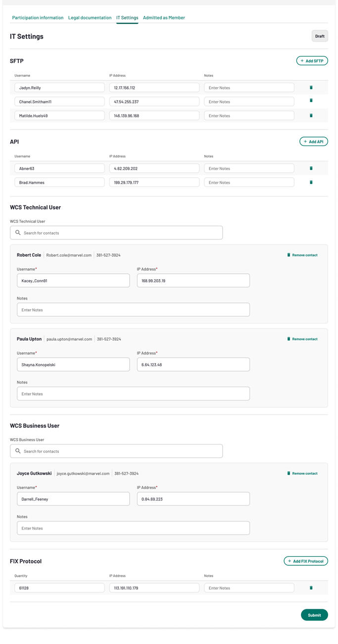
Task: Switch to Legal documentation tab
Action: point(90,17)
